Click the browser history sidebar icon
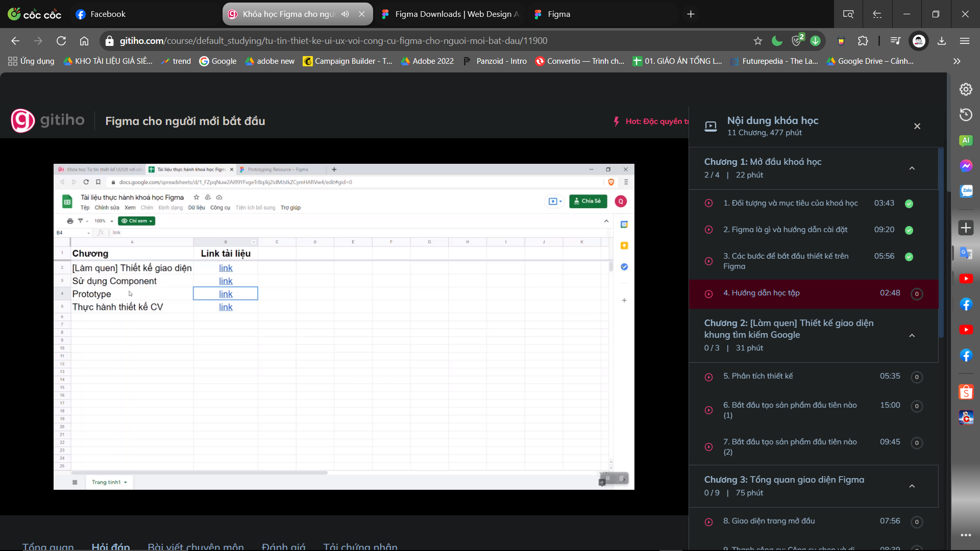 (966, 115)
